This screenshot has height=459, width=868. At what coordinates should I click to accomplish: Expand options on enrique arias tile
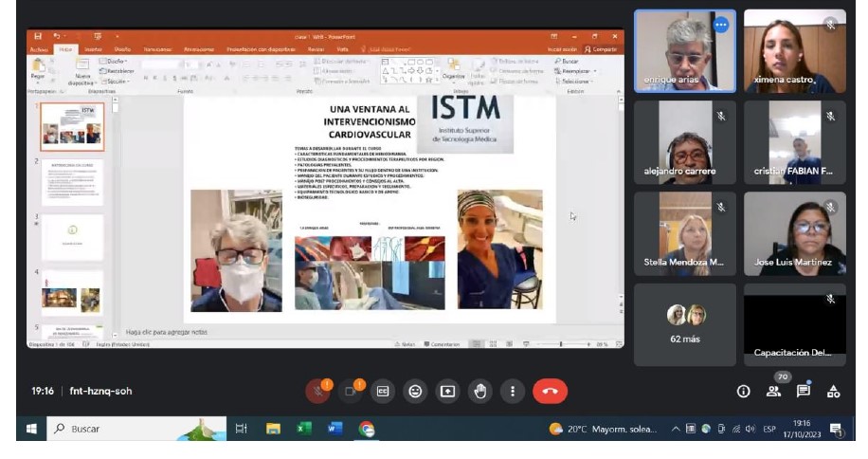pyautogui.click(x=720, y=25)
